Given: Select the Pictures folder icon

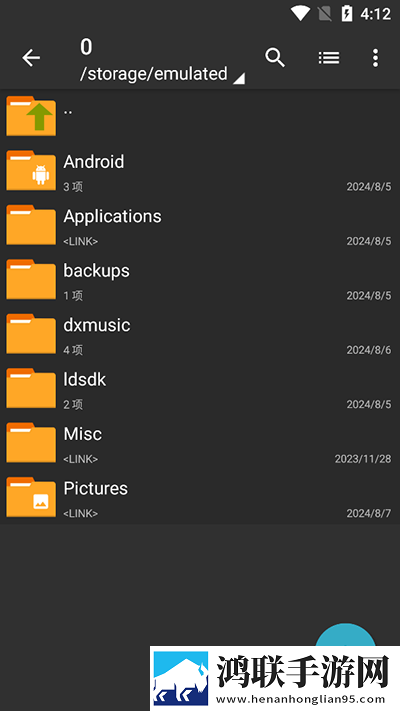Looking at the screenshot, I should (31, 497).
